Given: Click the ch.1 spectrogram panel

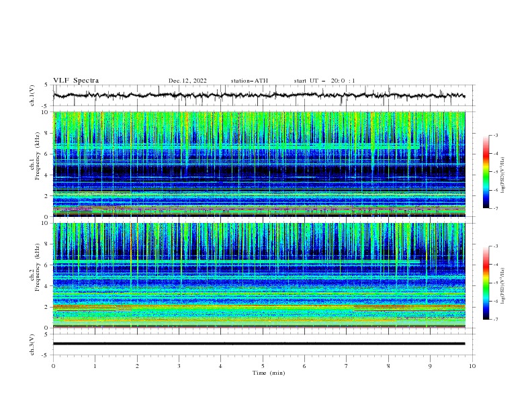Looking at the screenshot, I should tap(259, 164).
